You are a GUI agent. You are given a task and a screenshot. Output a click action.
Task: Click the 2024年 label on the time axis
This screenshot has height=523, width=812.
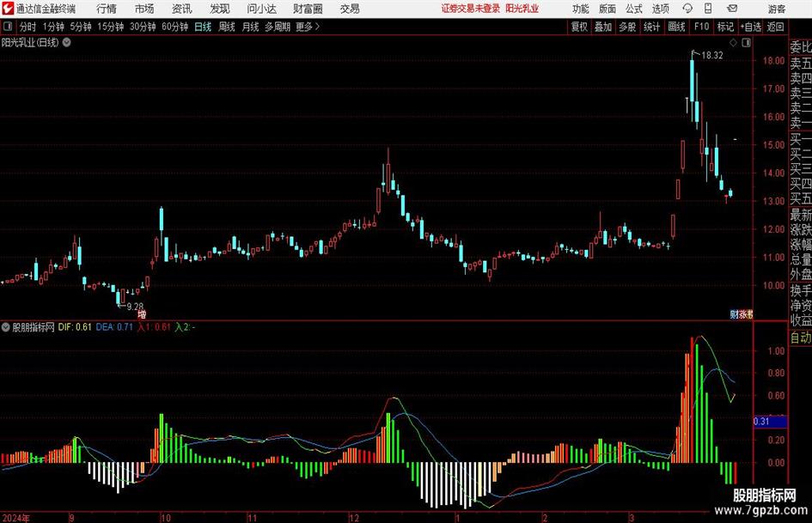(15, 518)
